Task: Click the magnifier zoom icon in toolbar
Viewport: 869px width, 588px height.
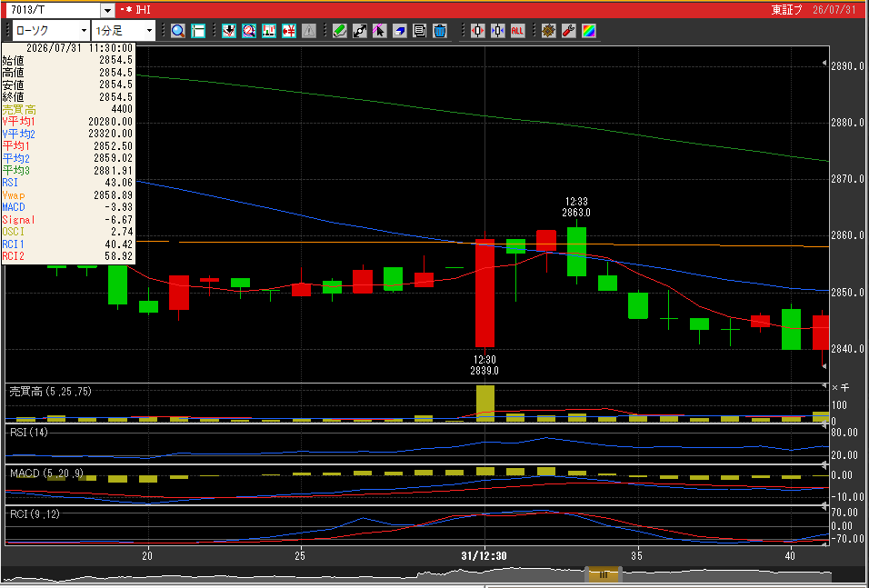Action: [x=178, y=31]
